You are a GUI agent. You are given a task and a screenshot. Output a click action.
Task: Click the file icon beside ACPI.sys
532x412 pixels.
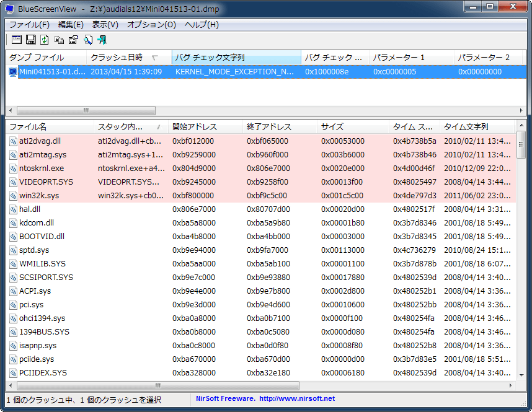coord(13,291)
